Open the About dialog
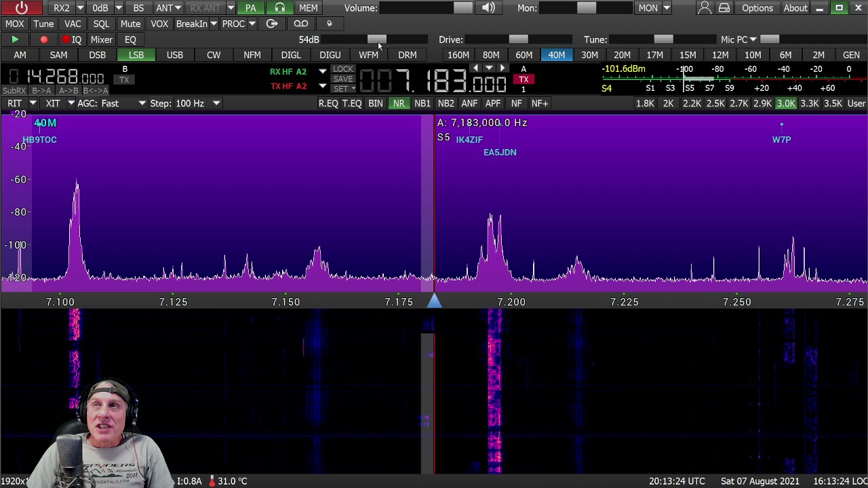This screenshot has width=868, height=488. click(x=795, y=8)
